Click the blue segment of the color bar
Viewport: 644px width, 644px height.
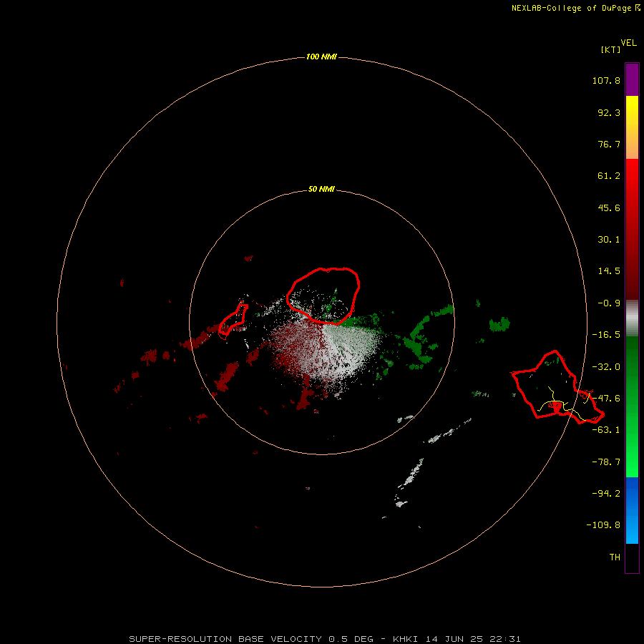click(x=632, y=510)
